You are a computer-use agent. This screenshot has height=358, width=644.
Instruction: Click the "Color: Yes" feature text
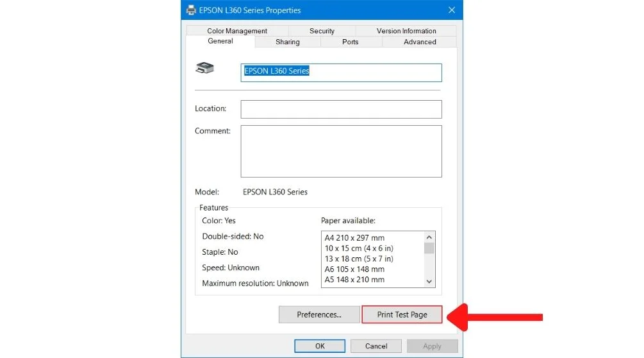click(219, 221)
